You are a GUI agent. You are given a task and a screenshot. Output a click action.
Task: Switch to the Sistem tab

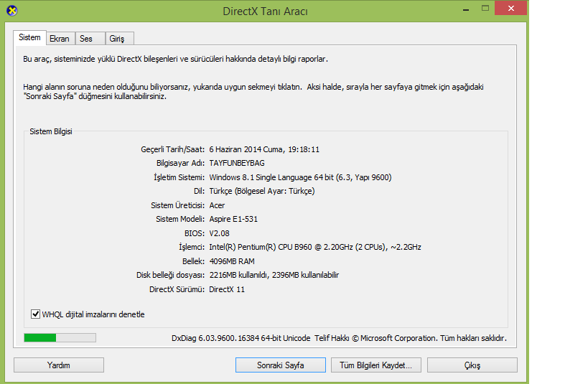point(29,37)
